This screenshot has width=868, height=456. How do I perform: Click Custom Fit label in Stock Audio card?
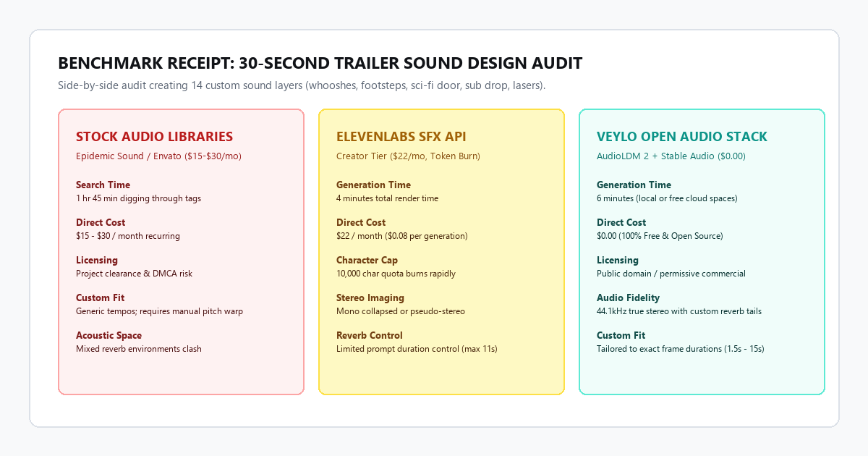click(x=100, y=297)
